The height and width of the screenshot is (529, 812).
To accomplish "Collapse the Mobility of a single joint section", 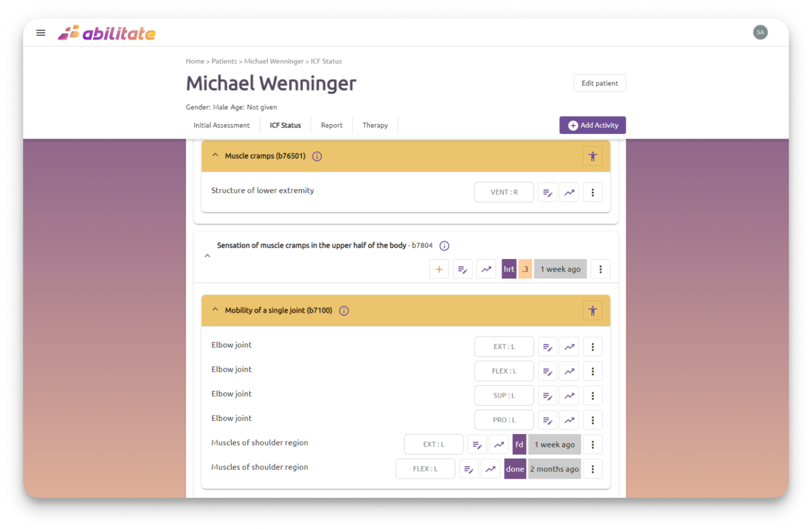I will (x=215, y=310).
